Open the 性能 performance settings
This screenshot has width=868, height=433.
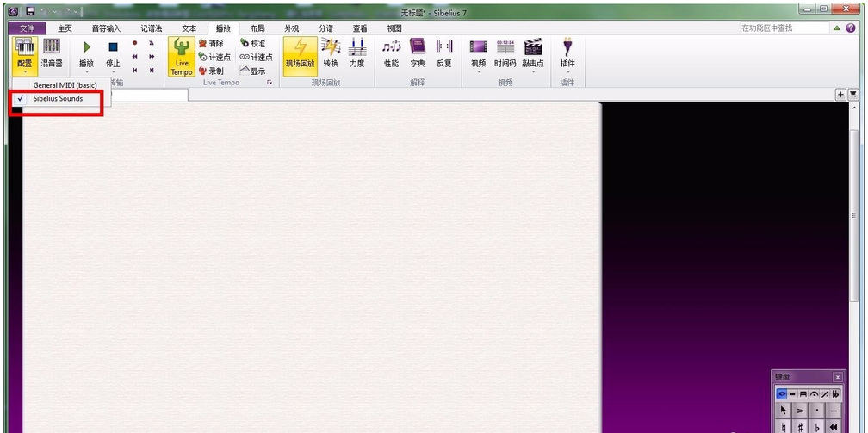tap(391, 53)
